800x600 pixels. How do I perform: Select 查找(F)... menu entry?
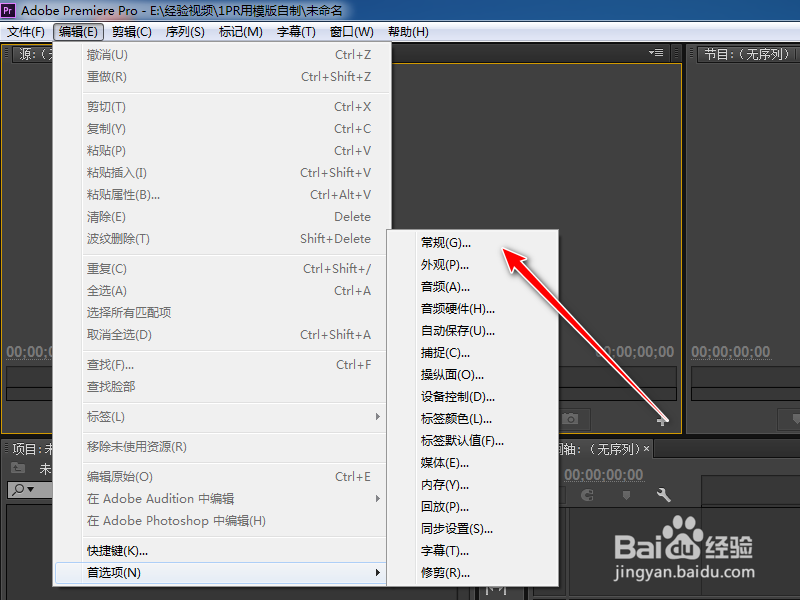(220, 365)
